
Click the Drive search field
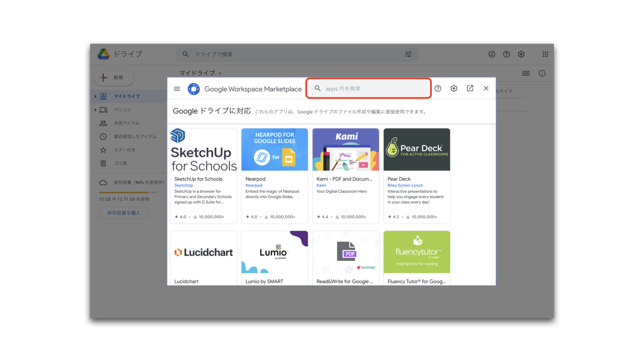pos(297,54)
